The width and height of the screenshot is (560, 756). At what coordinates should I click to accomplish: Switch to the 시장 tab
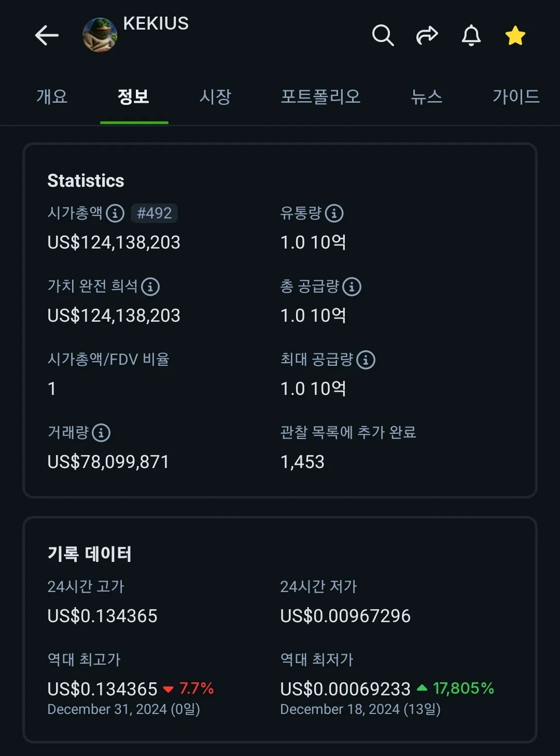[x=215, y=97]
